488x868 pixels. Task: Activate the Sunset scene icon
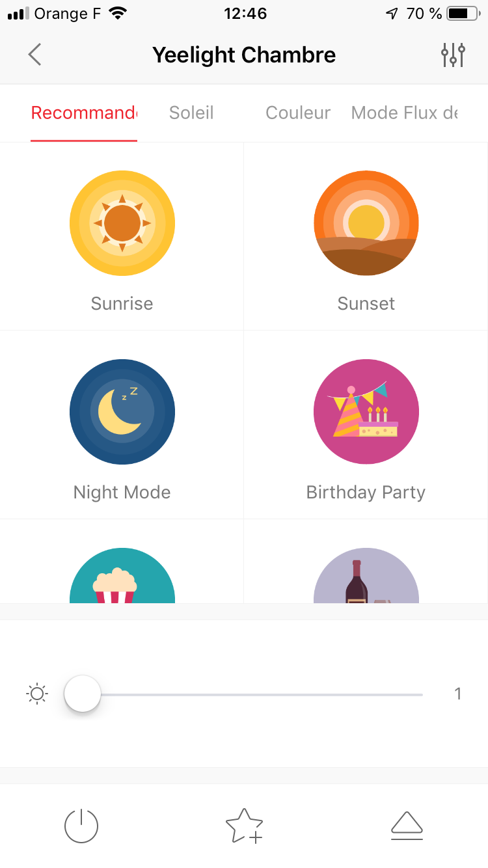[366, 223]
